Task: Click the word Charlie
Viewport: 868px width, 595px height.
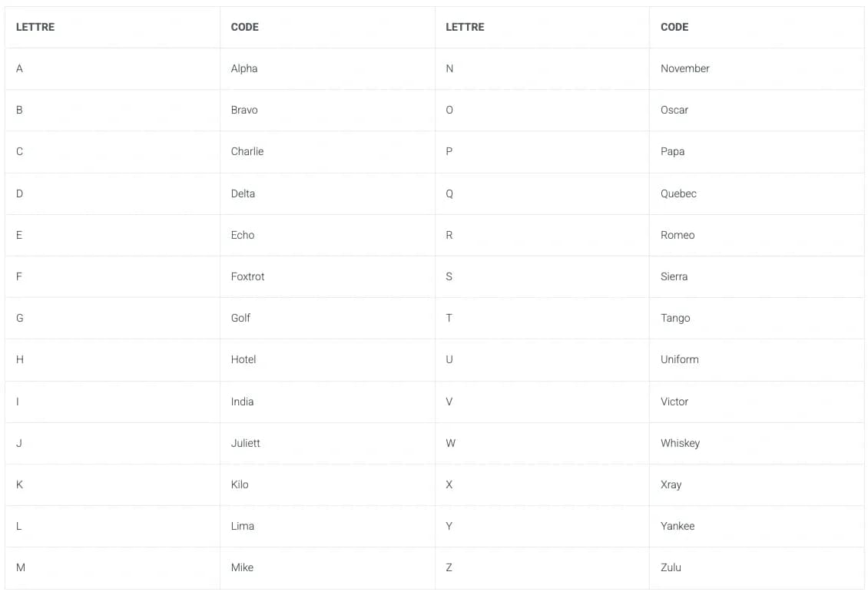Action: point(247,151)
